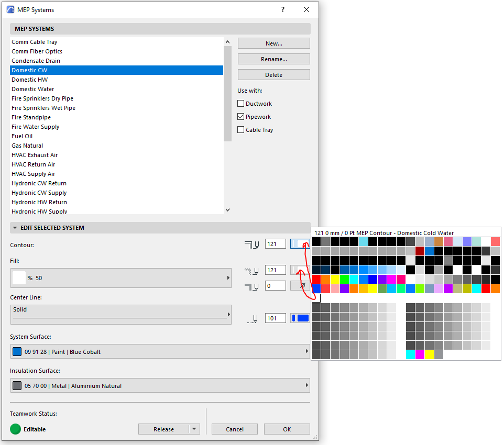Image resolution: width=504 pixels, height=445 pixels.
Task: Select Comm Cable Tray in the systems list
Action: (117, 42)
